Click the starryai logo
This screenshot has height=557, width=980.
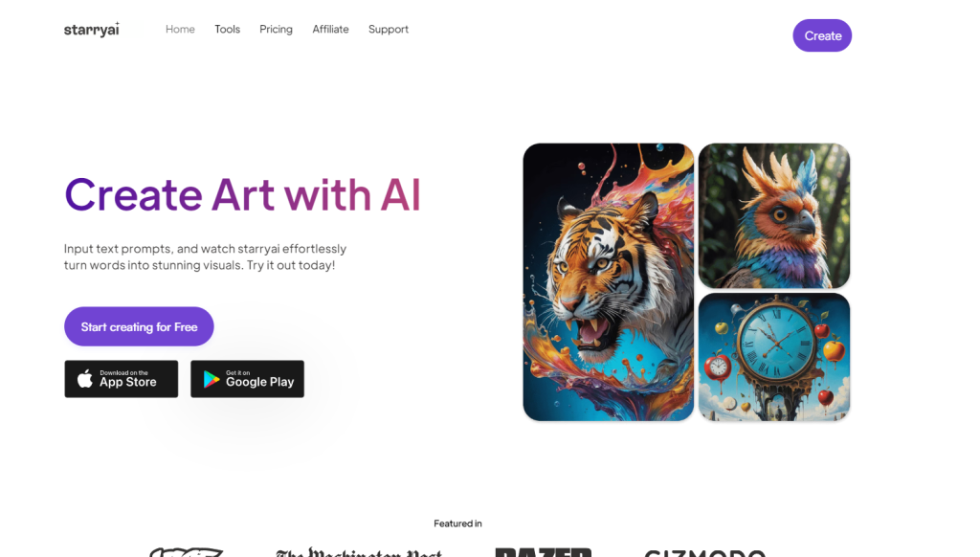pos(91,30)
